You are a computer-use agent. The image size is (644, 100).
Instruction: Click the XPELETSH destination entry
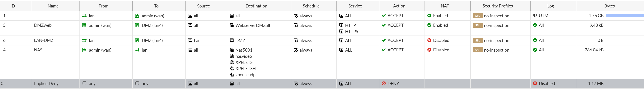pyautogui.click(x=245, y=69)
